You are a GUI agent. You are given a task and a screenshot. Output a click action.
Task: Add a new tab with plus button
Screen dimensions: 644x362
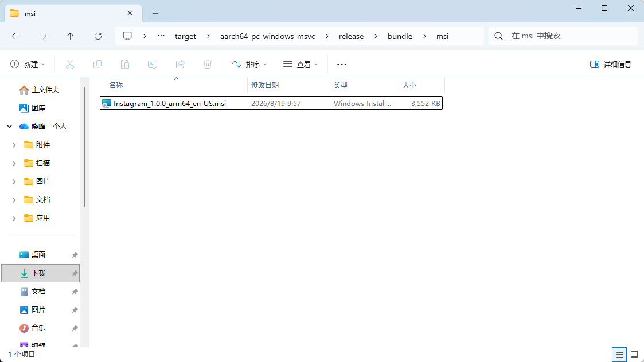155,14
